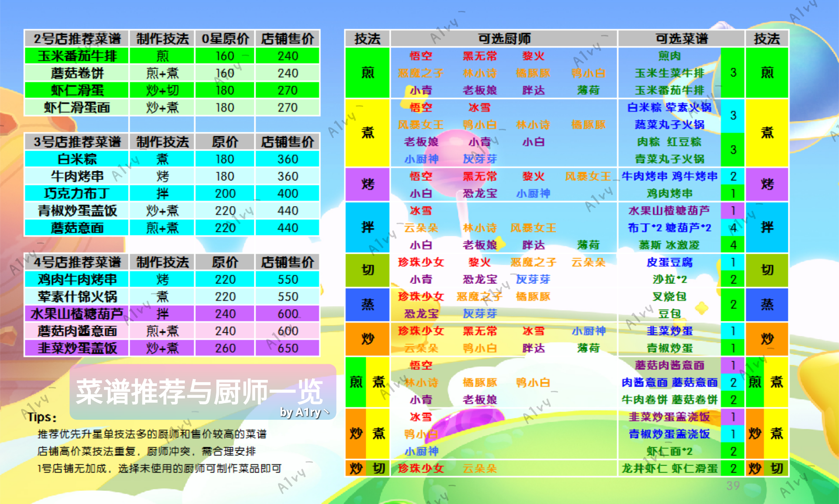839x504 pixels.
Task: Click the '沙拉*2' recipe entry
Action: coord(669,279)
